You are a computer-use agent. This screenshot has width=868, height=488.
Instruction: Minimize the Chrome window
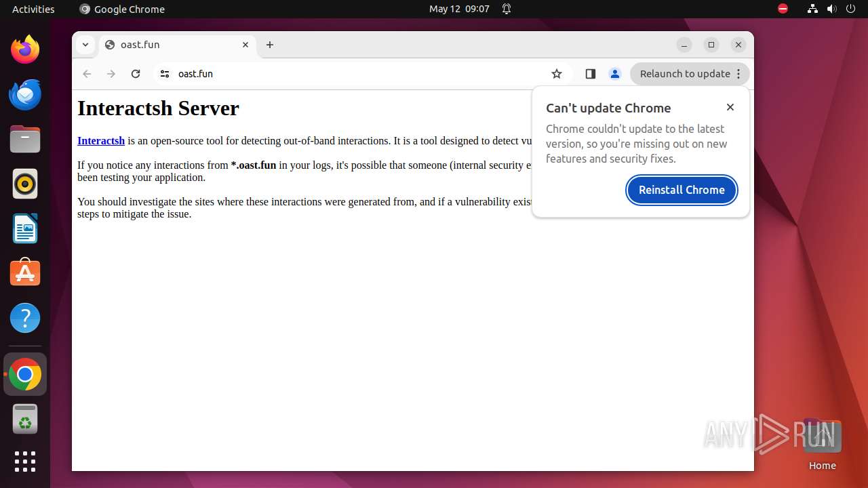pyautogui.click(x=684, y=45)
